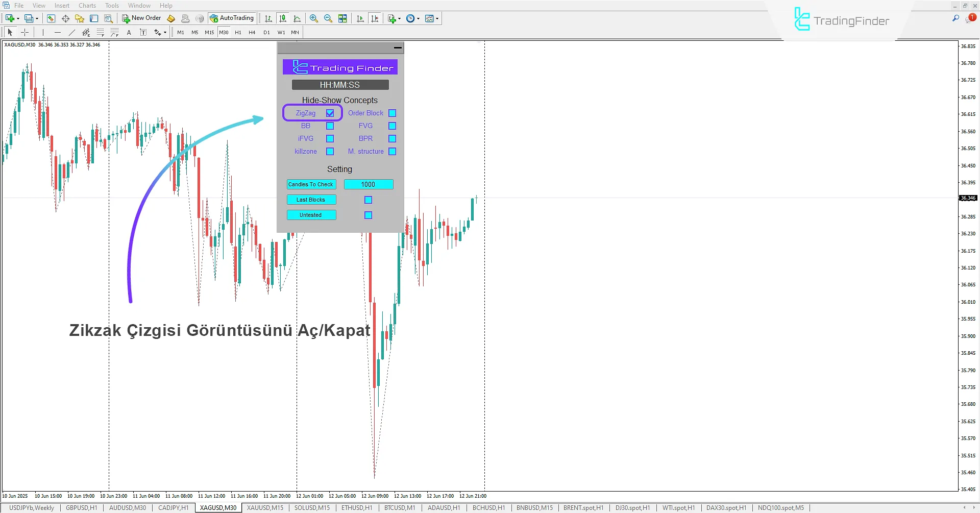Screen dimensions: 980x513
Task: Select the H4 timeframe
Action: [x=252, y=32]
